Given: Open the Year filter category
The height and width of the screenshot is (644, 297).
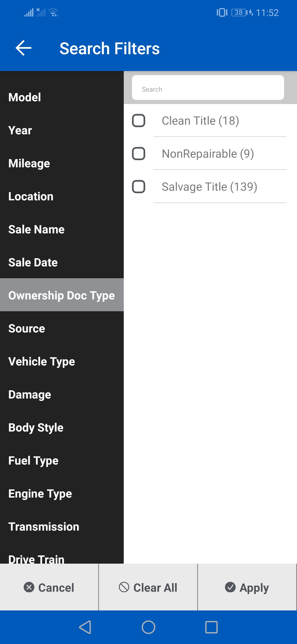Looking at the screenshot, I should [x=20, y=130].
